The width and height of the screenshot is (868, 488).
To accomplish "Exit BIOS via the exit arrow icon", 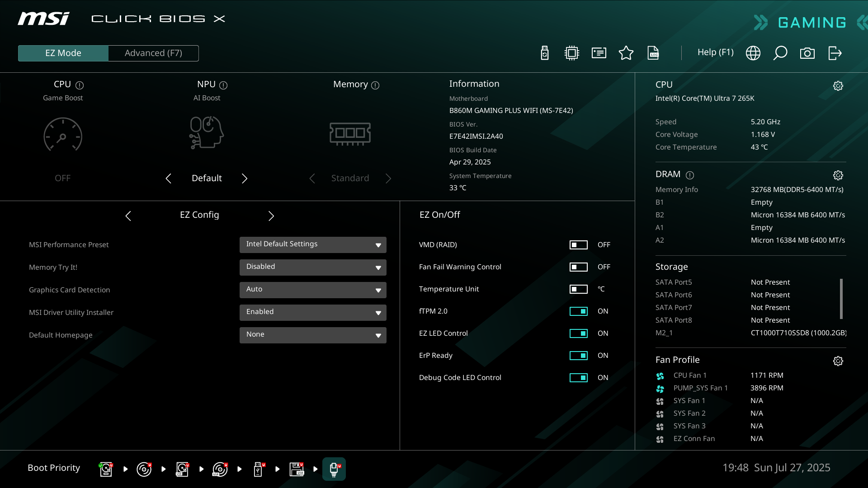I will [x=835, y=53].
